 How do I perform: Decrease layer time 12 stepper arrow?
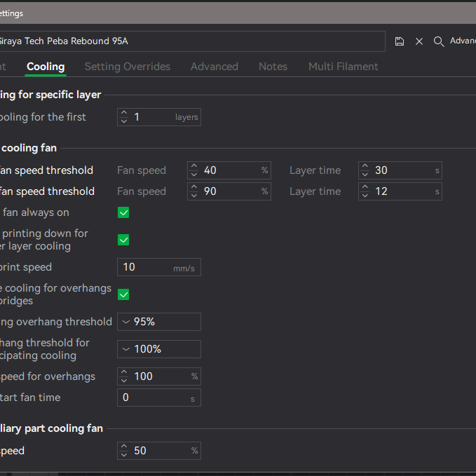[365, 195]
